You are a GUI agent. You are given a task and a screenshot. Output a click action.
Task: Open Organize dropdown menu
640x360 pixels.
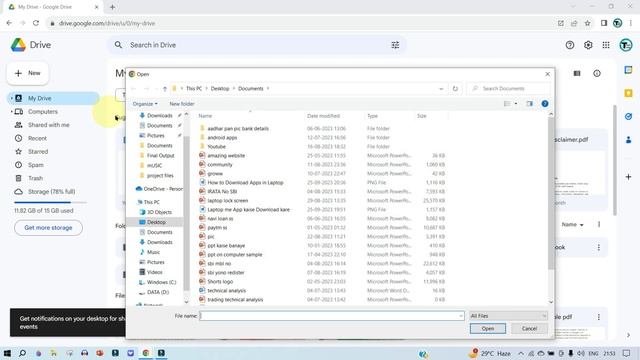145,104
